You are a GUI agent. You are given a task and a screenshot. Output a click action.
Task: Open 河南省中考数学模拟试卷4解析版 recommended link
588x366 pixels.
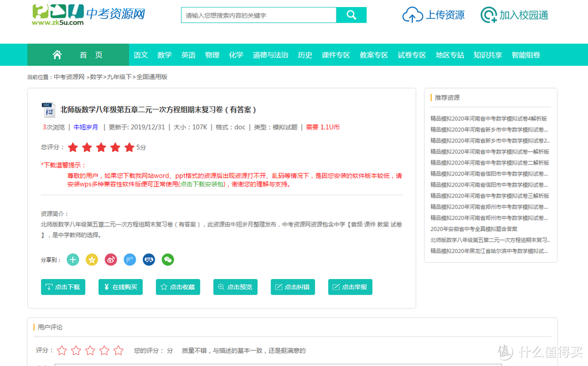[488, 119]
